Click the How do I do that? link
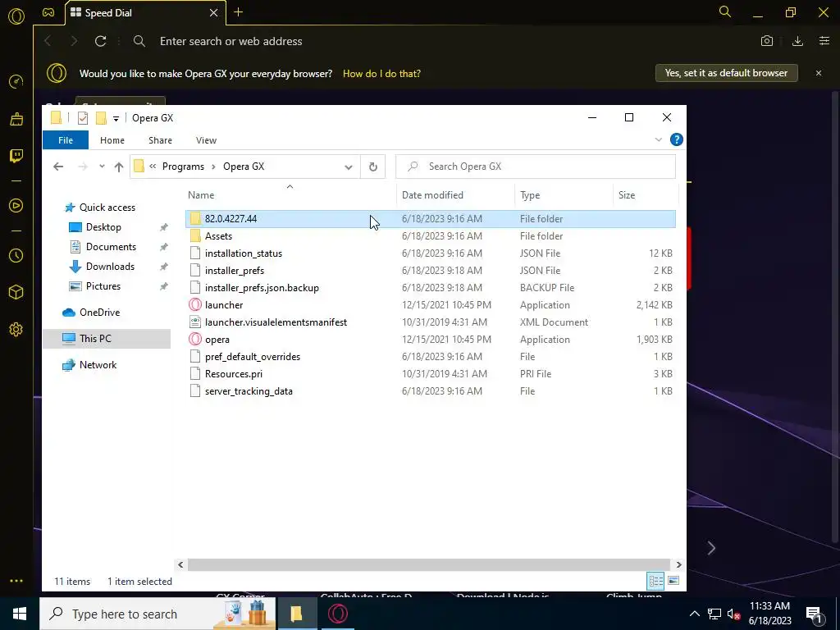Screen dimensions: 840x630 [x=381, y=73]
